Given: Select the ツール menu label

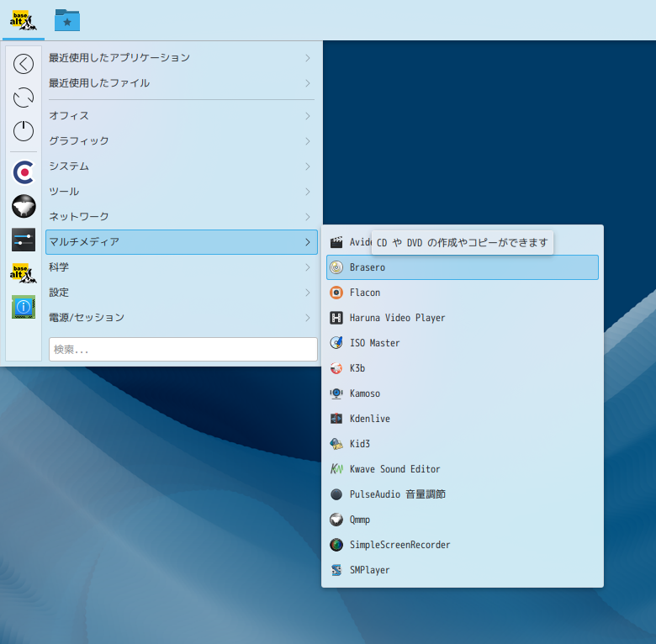Looking at the screenshot, I should (x=64, y=192).
